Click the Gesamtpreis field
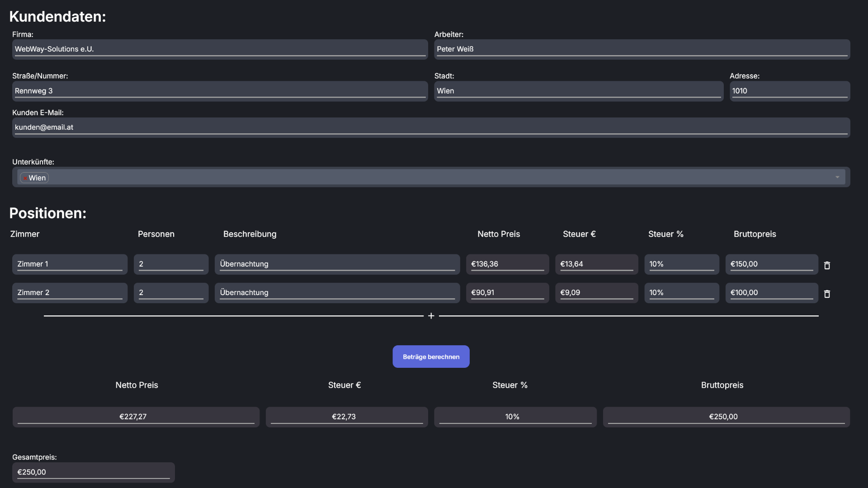Viewport: 868px width, 488px height. coord(93,472)
